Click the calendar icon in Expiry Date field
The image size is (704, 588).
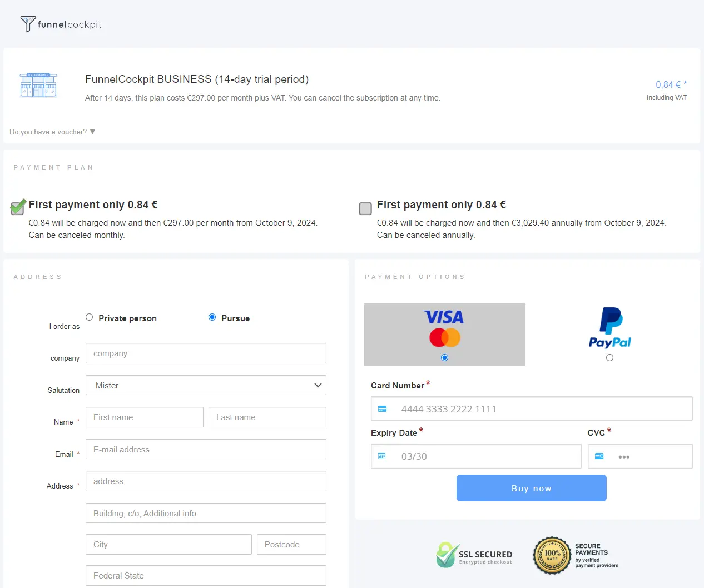tap(382, 456)
